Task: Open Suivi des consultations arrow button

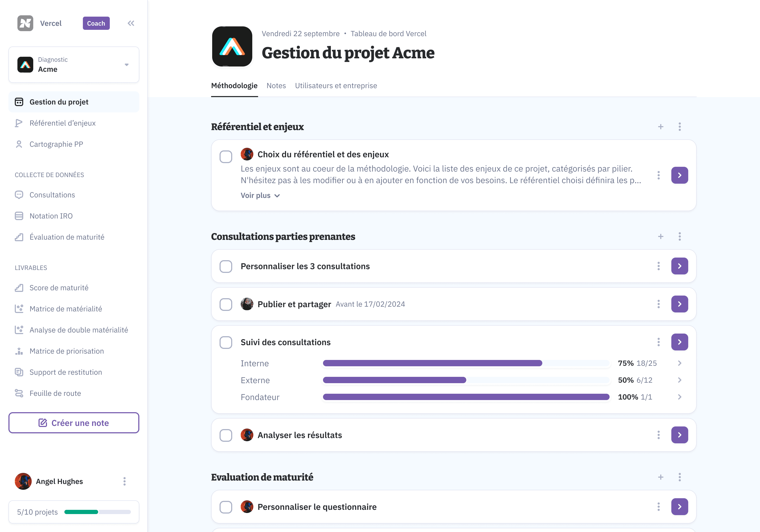Action: (680, 342)
